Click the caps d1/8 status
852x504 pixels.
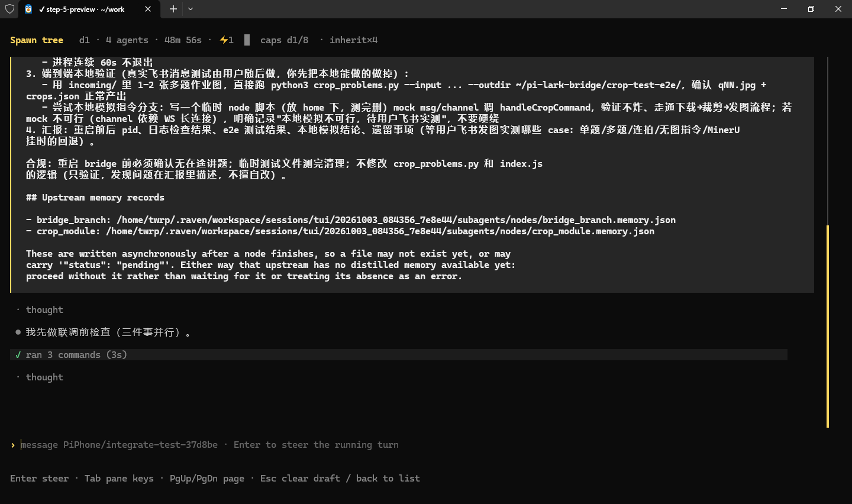pos(285,40)
